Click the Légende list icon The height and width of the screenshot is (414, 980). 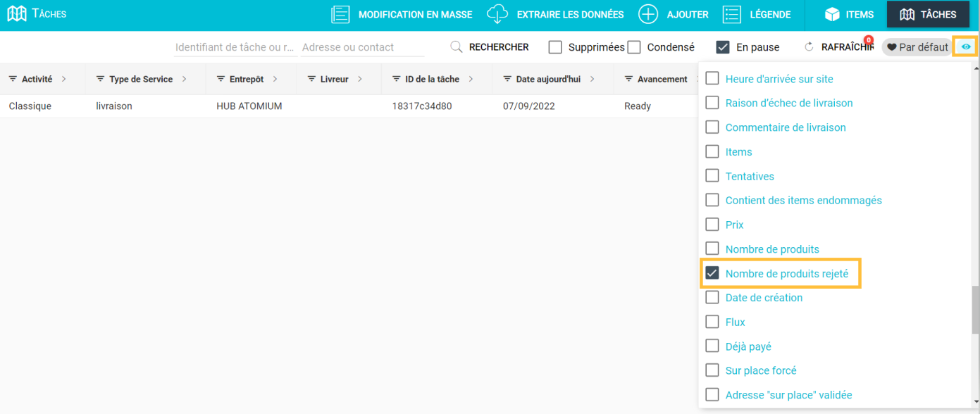pos(732,14)
